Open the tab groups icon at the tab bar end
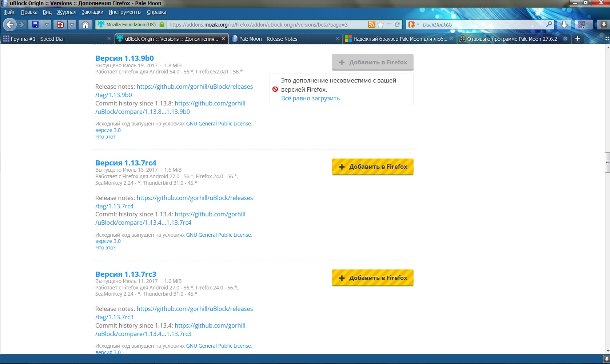Viewport: 610px width, 364px height. [607, 39]
